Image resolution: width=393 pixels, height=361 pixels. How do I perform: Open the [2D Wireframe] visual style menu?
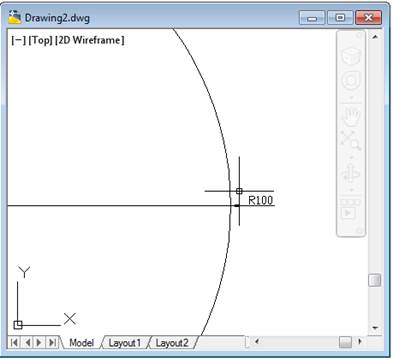90,40
